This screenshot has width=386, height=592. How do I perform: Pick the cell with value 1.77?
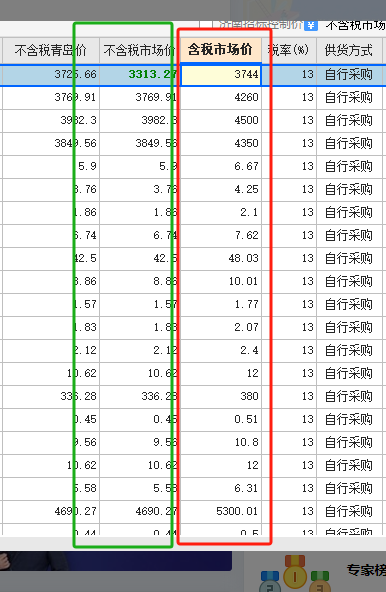click(221, 305)
